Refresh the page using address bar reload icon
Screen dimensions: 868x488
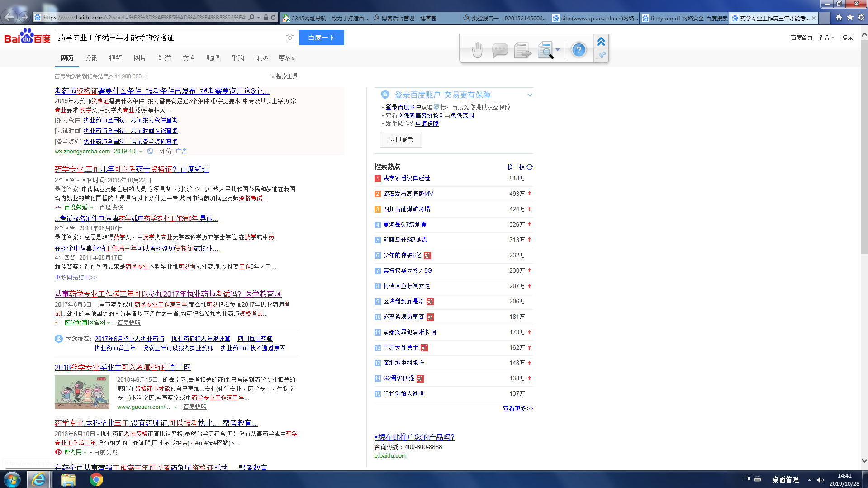click(x=273, y=18)
